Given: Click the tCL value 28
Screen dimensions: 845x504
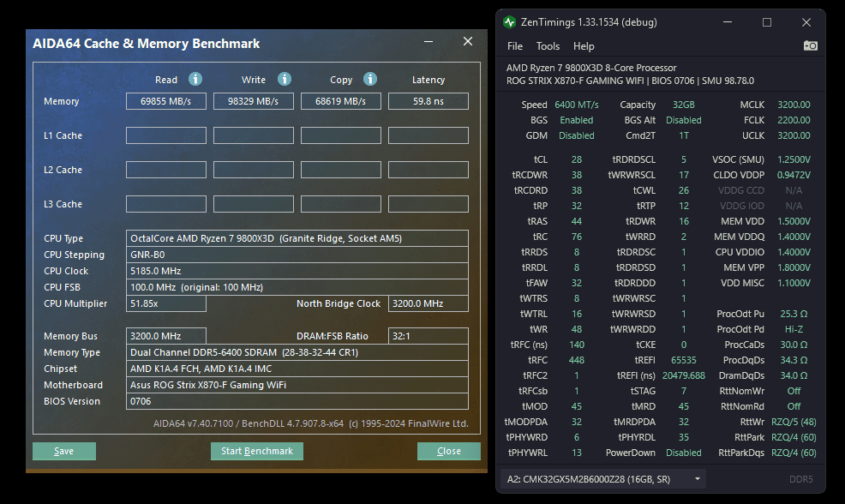Looking at the screenshot, I should click(x=577, y=159).
